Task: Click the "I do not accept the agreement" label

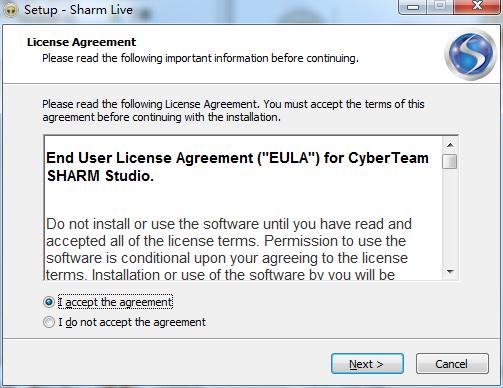Action: (x=132, y=322)
